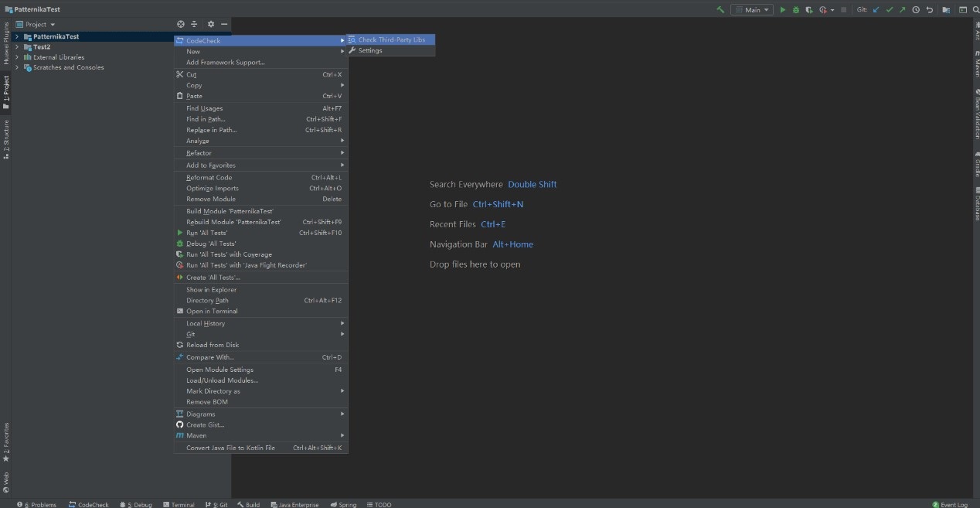Screen dimensions: 980x508
Task: Choose Paste from the context menu
Action: (261, 97)
